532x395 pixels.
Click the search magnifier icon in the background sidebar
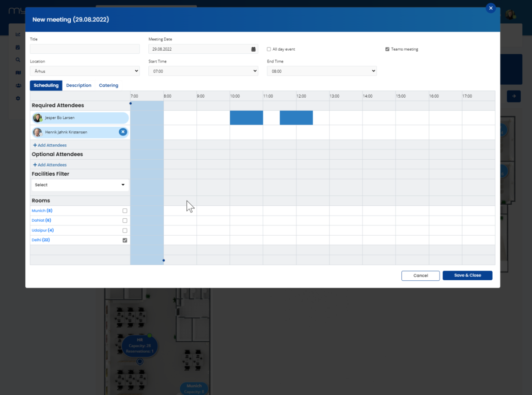(18, 60)
